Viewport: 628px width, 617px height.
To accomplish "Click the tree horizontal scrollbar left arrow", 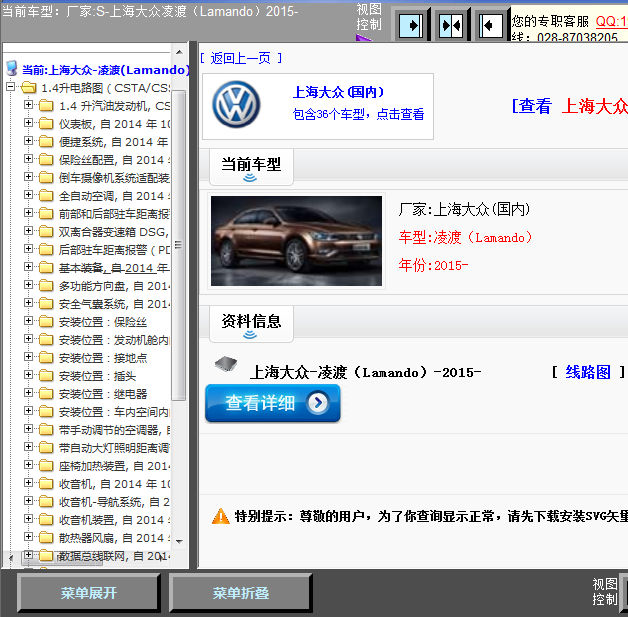I will click(x=11, y=557).
